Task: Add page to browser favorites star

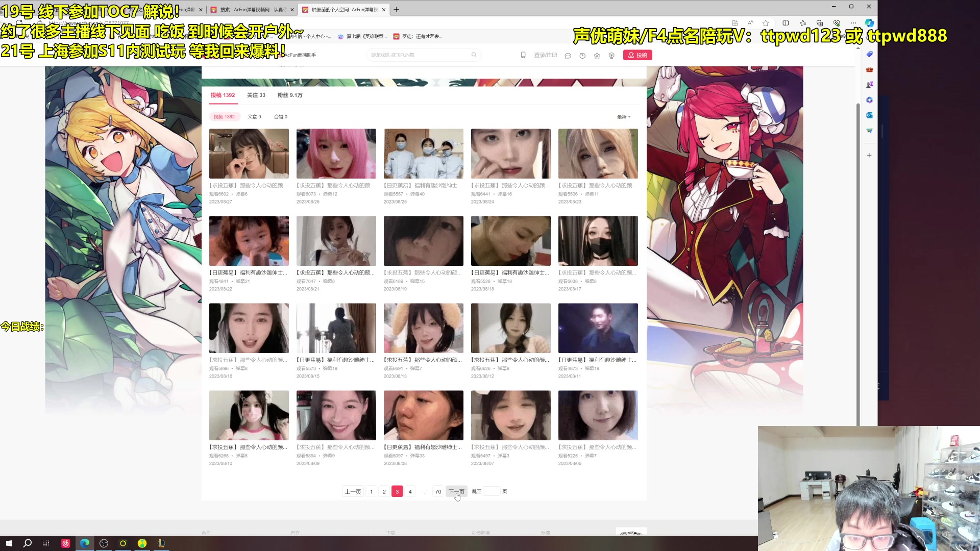Action: pyautogui.click(x=766, y=23)
